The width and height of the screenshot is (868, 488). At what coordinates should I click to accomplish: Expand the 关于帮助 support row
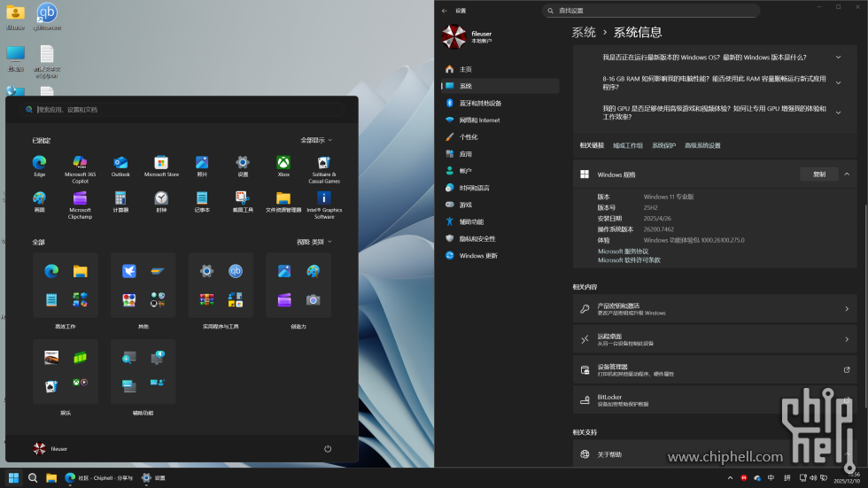click(715, 454)
